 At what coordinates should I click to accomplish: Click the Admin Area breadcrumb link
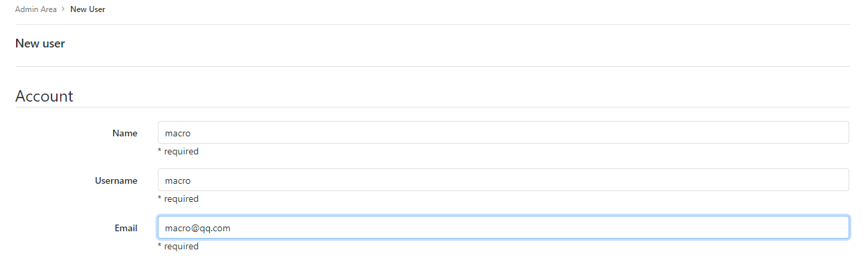tap(35, 9)
